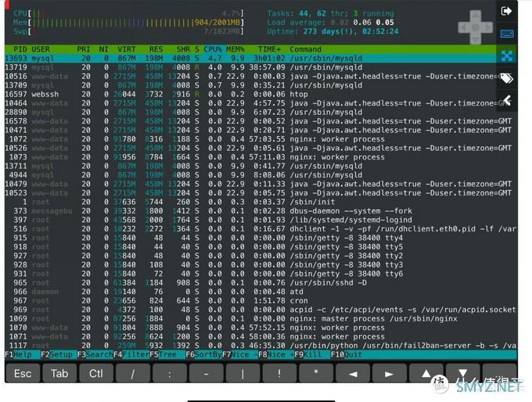The width and height of the screenshot is (532, 402).
Task: Open F2 Setup in htop footer
Action: 59,354
